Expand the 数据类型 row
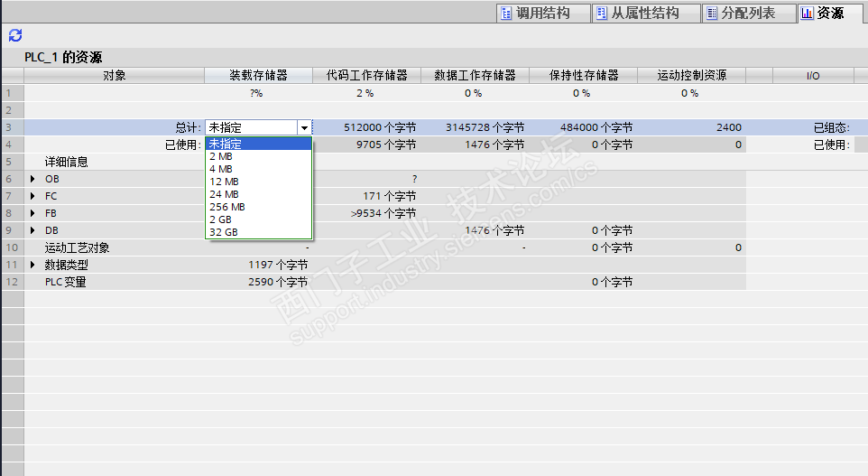 pyautogui.click(x=32, y=265)
